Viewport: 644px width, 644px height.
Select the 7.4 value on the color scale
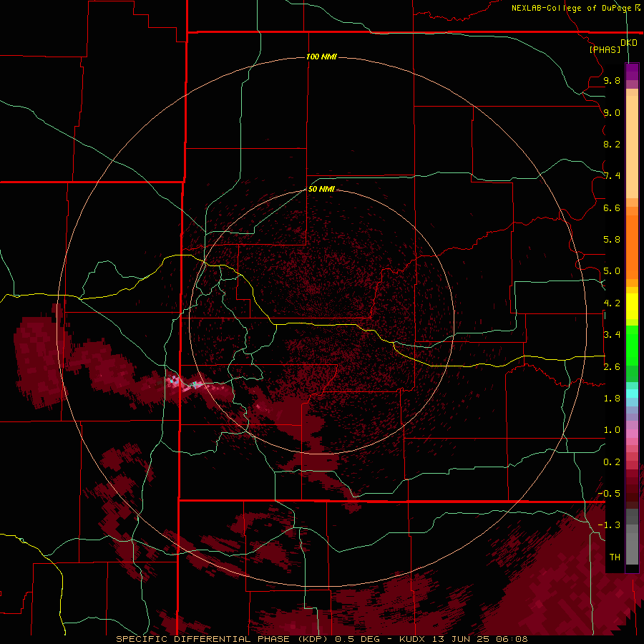612,176
